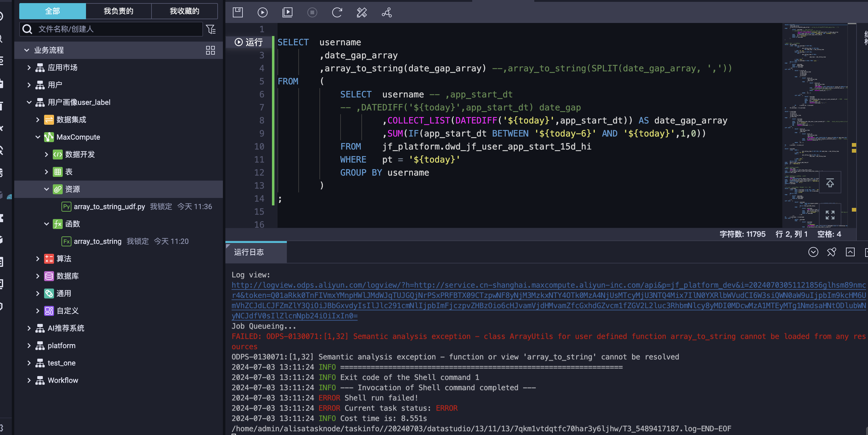
Task: Click the 算法 red calculator icon
Action: tap(49, 258)
